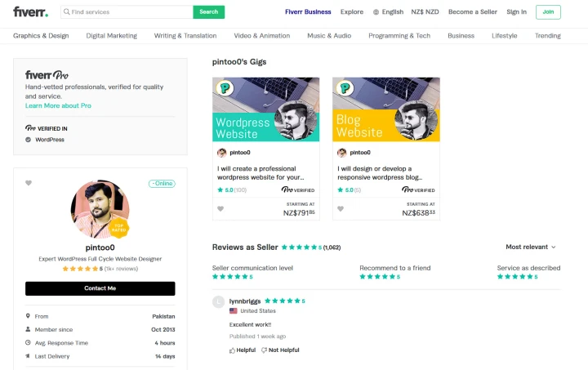Viewport: 588px width, 370px height.
Task: Open English language selector
Action: click(x=388, y=12)
